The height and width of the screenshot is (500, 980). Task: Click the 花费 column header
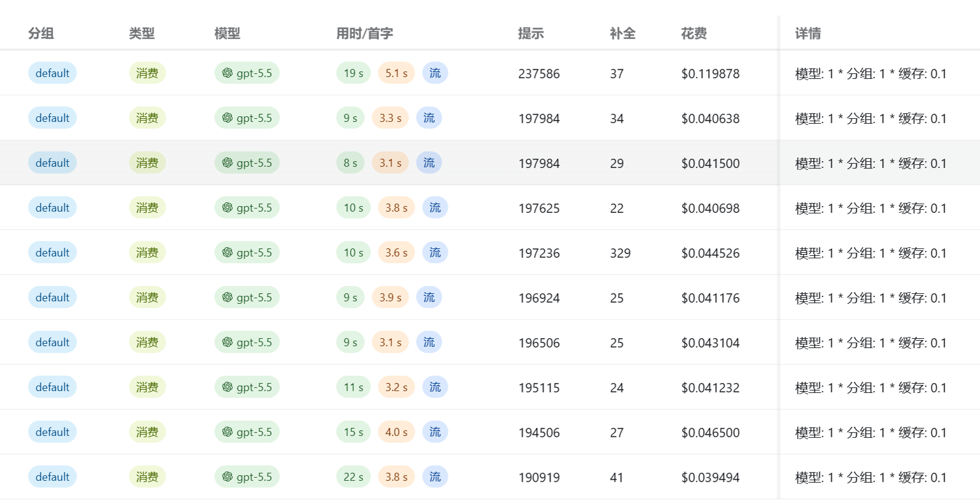(x=693, y=33)
